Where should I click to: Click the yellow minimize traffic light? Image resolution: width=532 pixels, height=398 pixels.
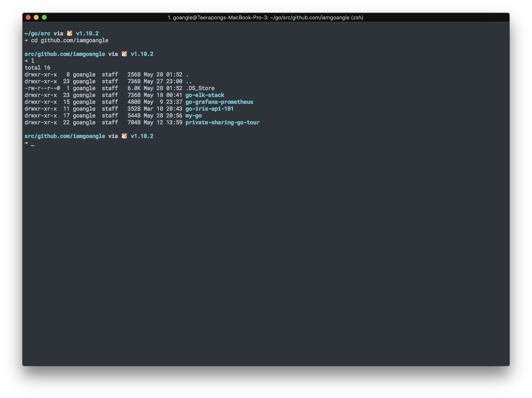36,17
